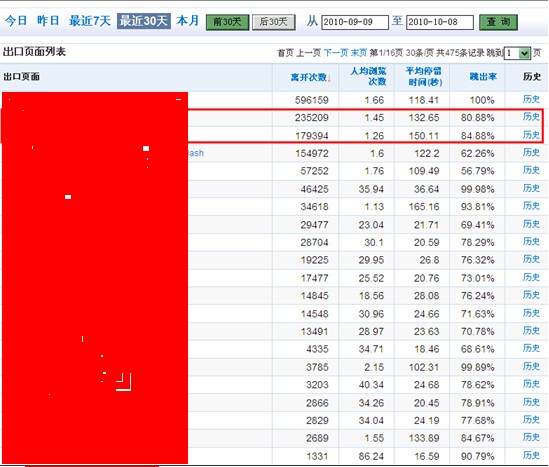Switch to 昨日 view
This screenshot has width=549, height=467.
(48, 21)
